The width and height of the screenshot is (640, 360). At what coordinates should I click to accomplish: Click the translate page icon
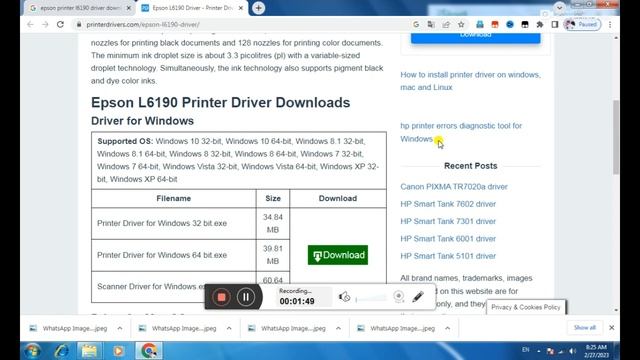click(x=431, y=24)
